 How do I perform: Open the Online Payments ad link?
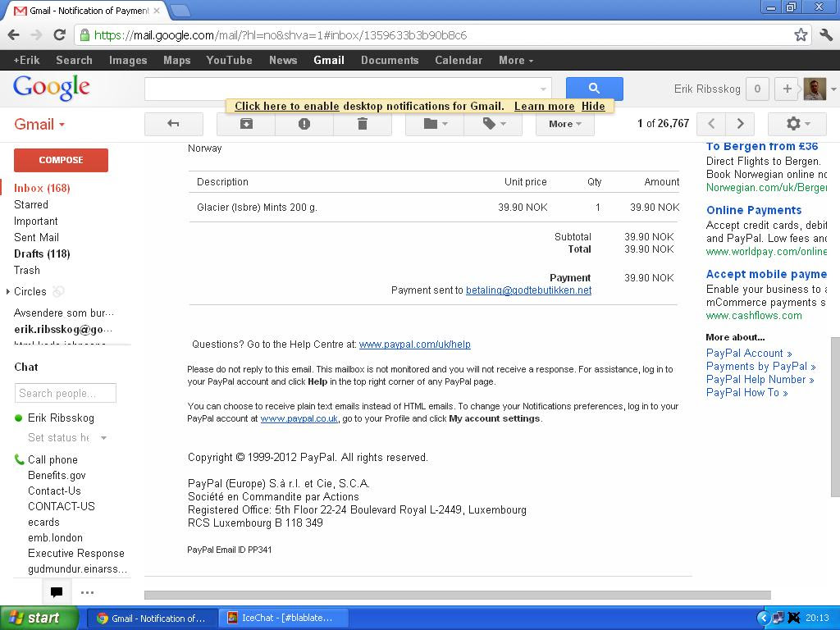pyautogui.click(x=754, y=210)
